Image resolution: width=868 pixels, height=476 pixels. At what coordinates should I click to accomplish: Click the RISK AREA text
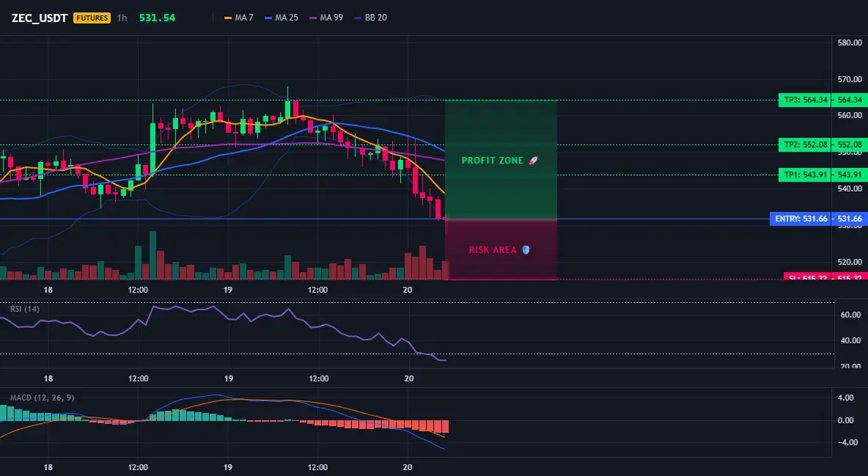493,250
